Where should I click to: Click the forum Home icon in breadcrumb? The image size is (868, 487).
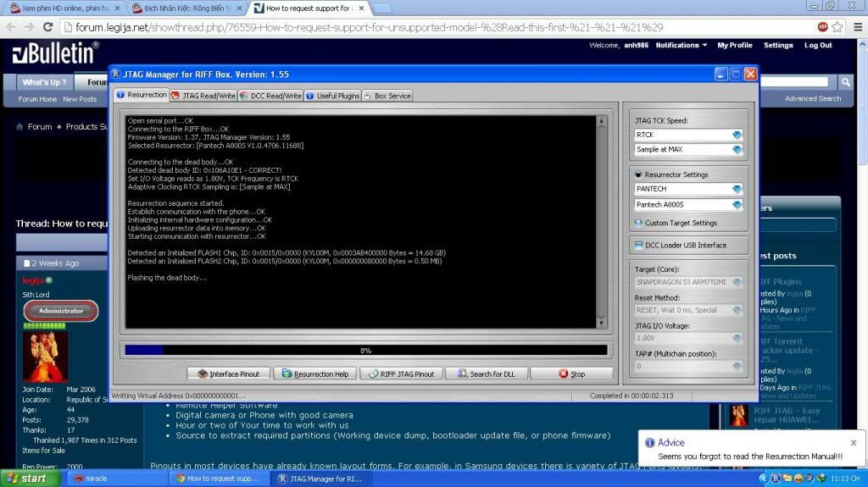(20, 127)
